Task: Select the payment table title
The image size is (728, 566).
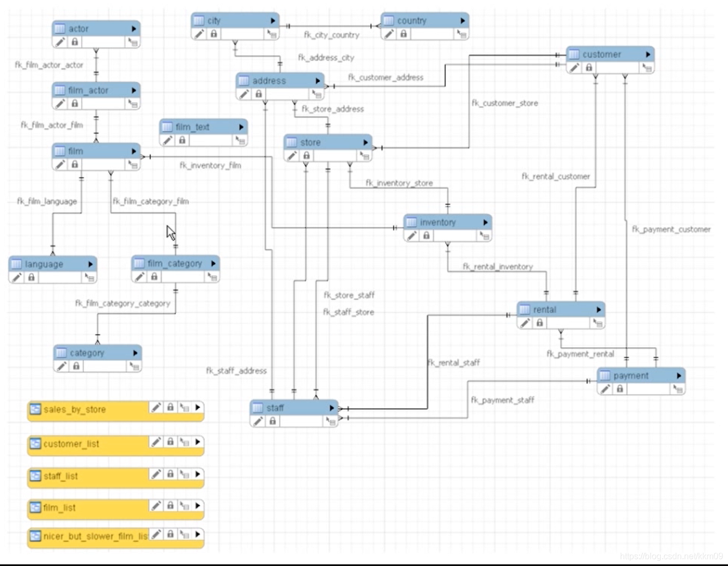Action: [631, 376]
